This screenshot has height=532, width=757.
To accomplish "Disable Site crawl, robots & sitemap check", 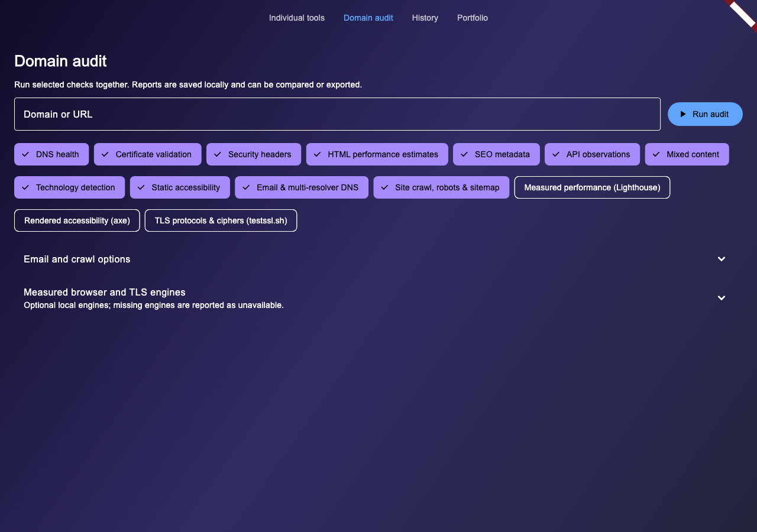I will (x=441, y=187).
